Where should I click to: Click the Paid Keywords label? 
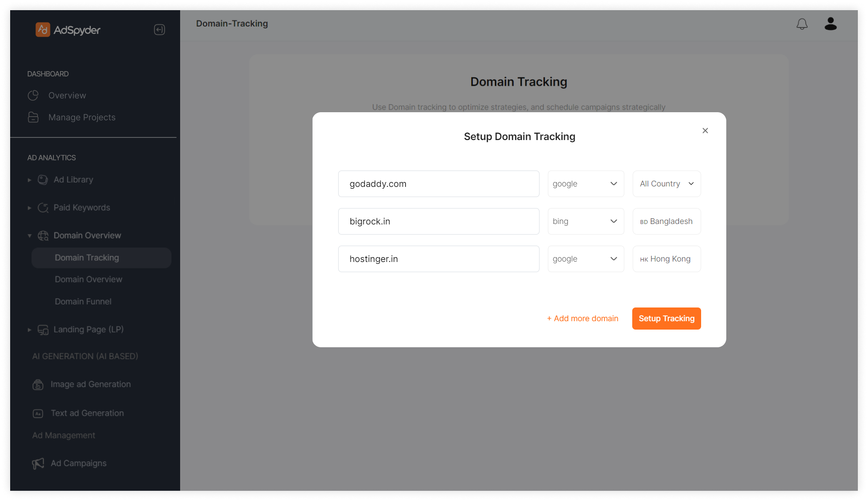[x=82, y=208]
